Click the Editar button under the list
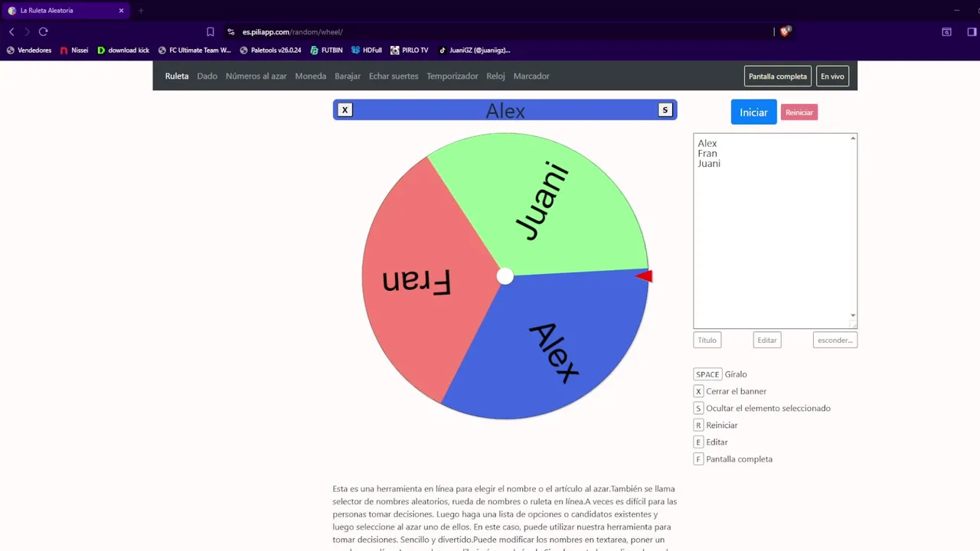The image size is (980, 551). pyautogui.click(x=767, y=341)
